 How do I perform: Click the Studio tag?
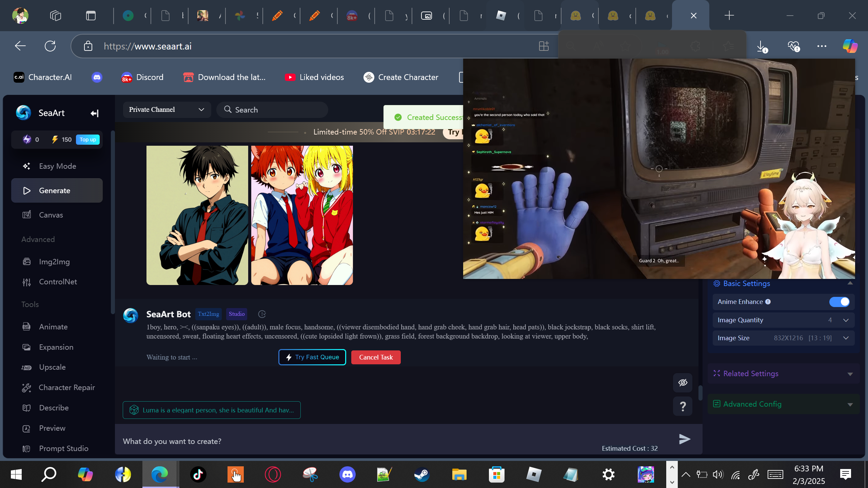[x=237, y=314]
